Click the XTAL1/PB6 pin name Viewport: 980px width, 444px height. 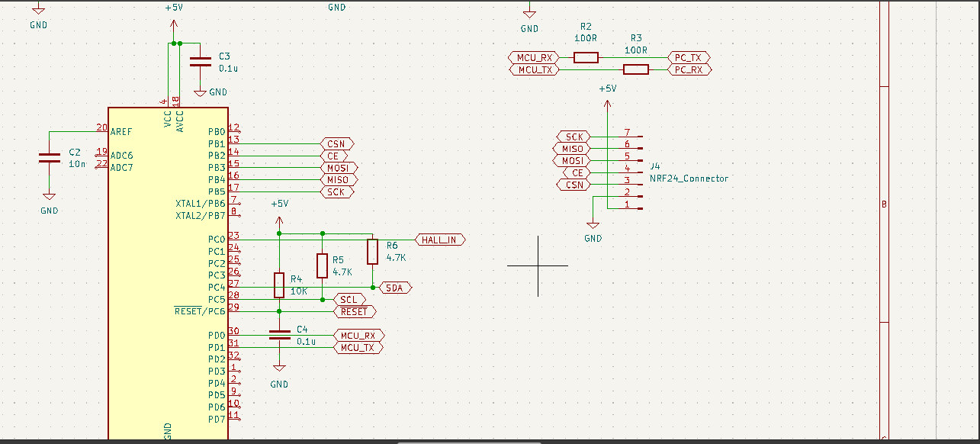pyautogui.click(x=201, y=204)
